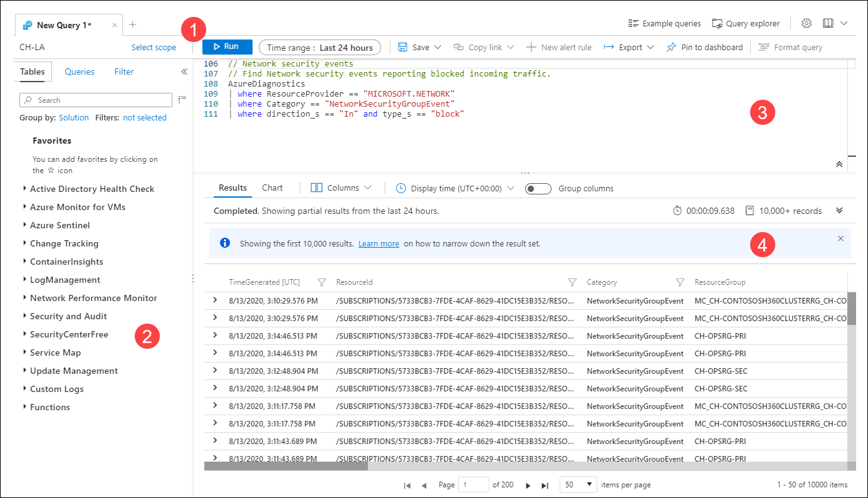Viewport: 868px width, 498px height.
Task: Expand Network Performance Monitor node
Action: (25, 297)
